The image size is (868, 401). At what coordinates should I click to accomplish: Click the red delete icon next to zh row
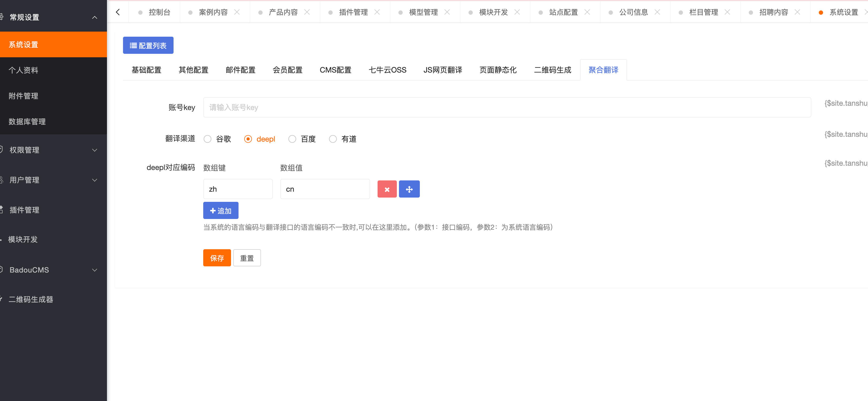387,189
